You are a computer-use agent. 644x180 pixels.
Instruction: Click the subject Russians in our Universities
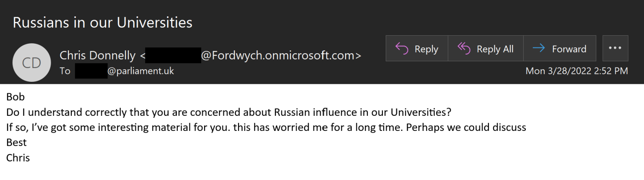pos(103,22)
